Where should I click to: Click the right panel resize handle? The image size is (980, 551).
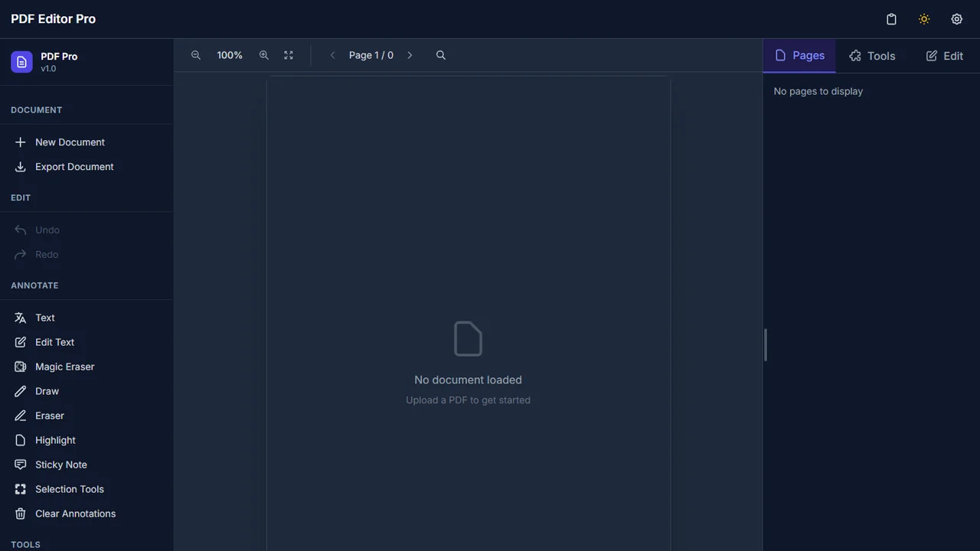coord(765,345)
